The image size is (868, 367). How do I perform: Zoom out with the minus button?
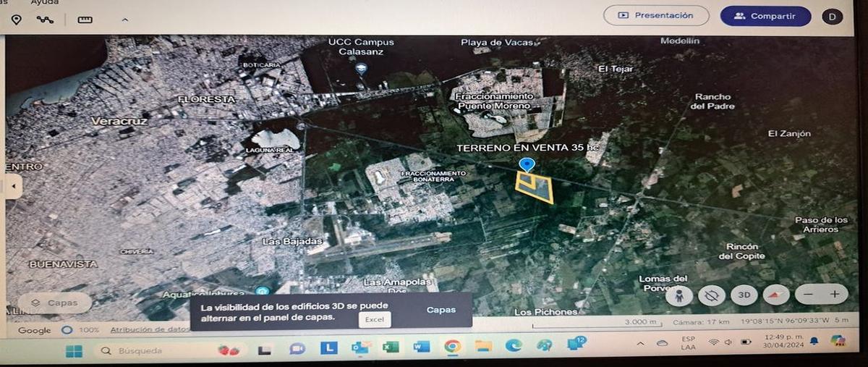click(x=808, y=294)
